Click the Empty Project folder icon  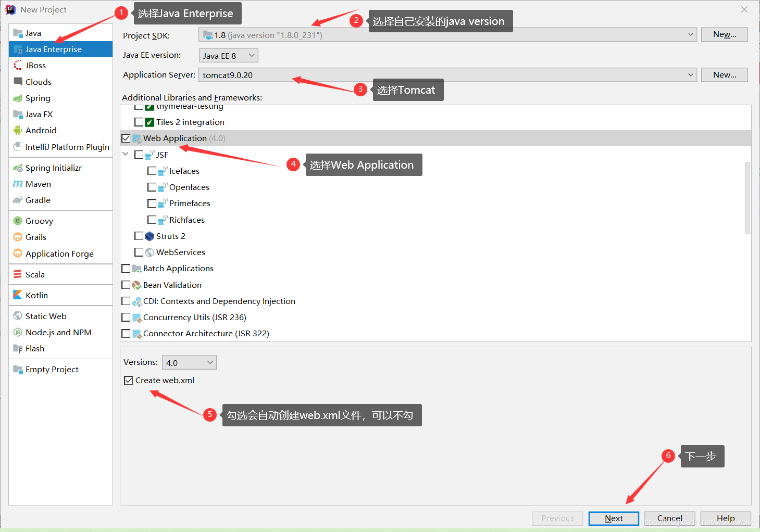[18, 369]
